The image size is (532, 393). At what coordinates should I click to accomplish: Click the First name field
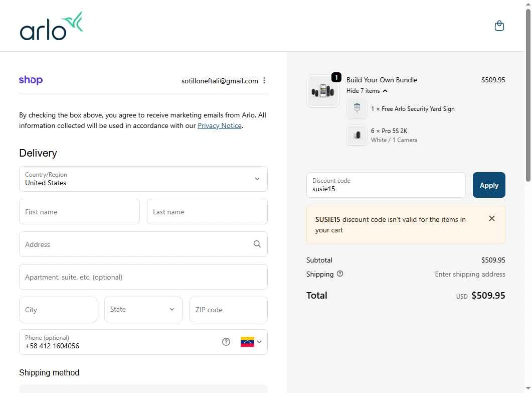(79, 212)
